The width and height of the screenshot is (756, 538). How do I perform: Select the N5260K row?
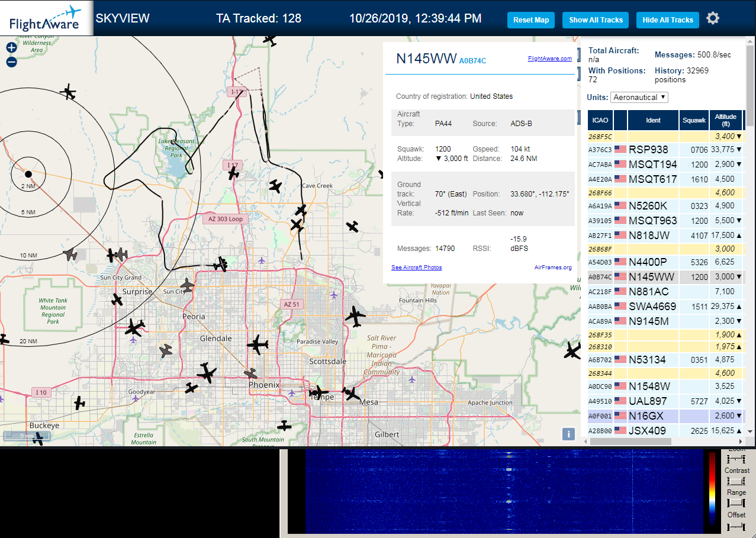665,205
